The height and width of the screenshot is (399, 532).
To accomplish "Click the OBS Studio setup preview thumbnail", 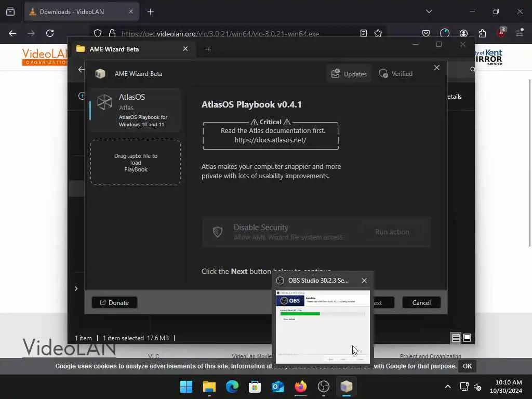I will tap(323, 327).
